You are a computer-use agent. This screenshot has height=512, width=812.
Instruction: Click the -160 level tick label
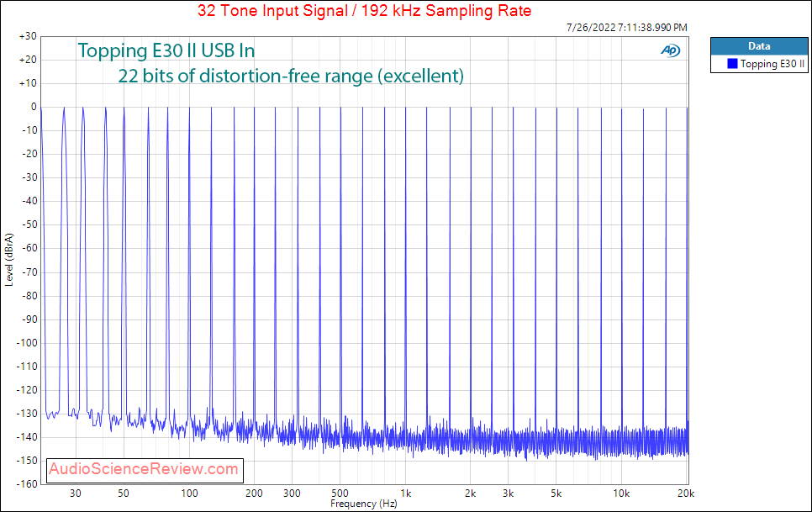tap(26, 484)
